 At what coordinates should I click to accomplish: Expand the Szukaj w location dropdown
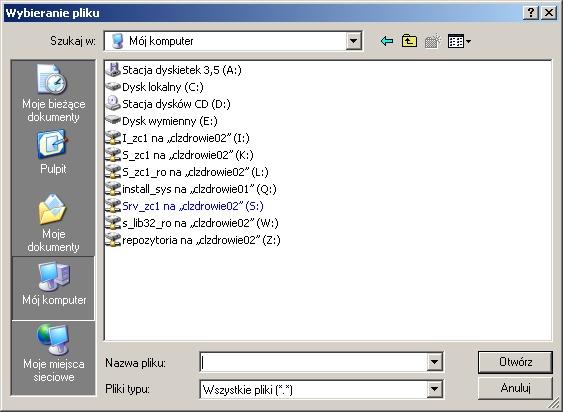click(353, 41)
